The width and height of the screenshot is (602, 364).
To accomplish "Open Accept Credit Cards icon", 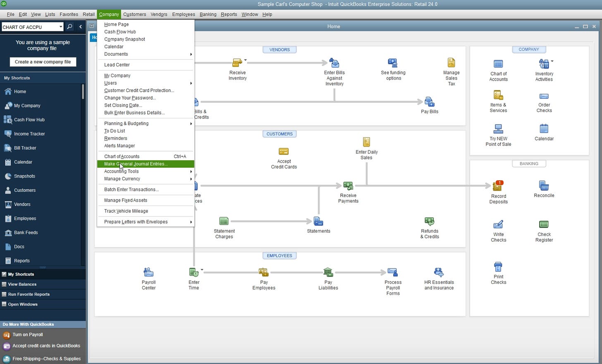I will (284, 152).
